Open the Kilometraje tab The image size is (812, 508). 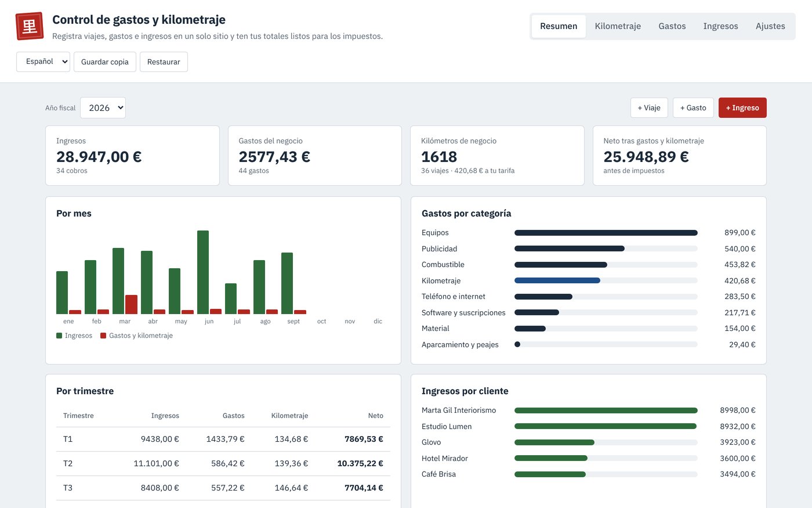tap(618, 26)
